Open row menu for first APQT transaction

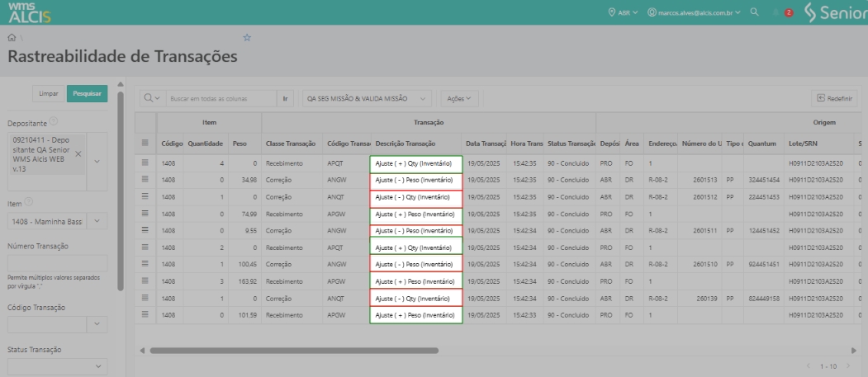tap(145, 164)
